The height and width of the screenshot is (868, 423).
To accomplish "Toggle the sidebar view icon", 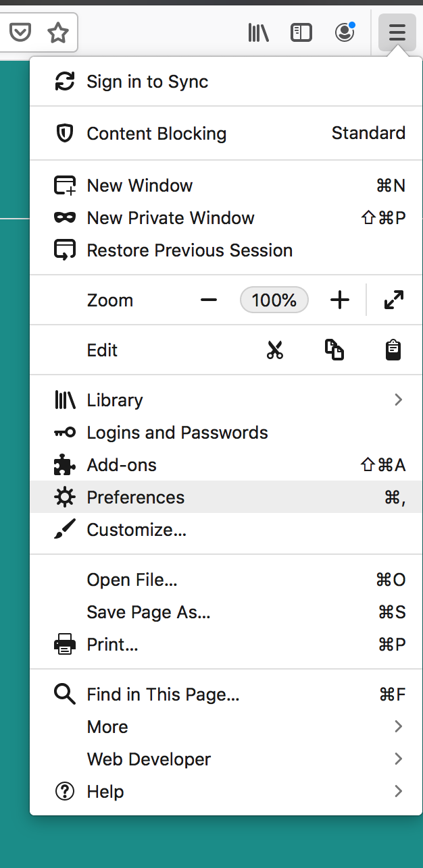I will click(301, 32).
